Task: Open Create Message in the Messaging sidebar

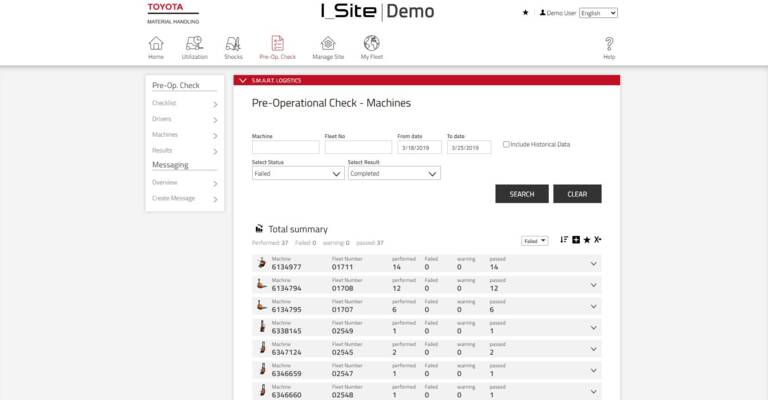Action: 184,199
